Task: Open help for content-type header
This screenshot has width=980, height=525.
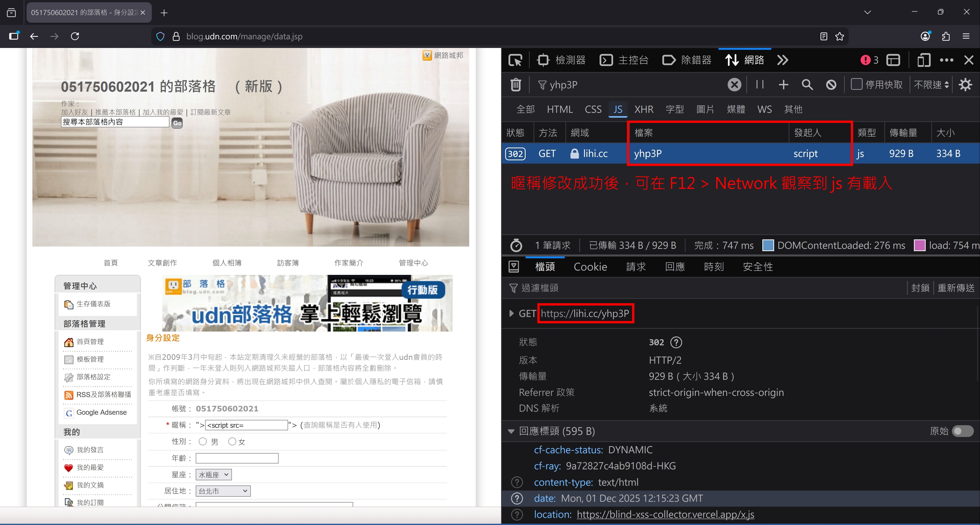Action: point(517,482)
